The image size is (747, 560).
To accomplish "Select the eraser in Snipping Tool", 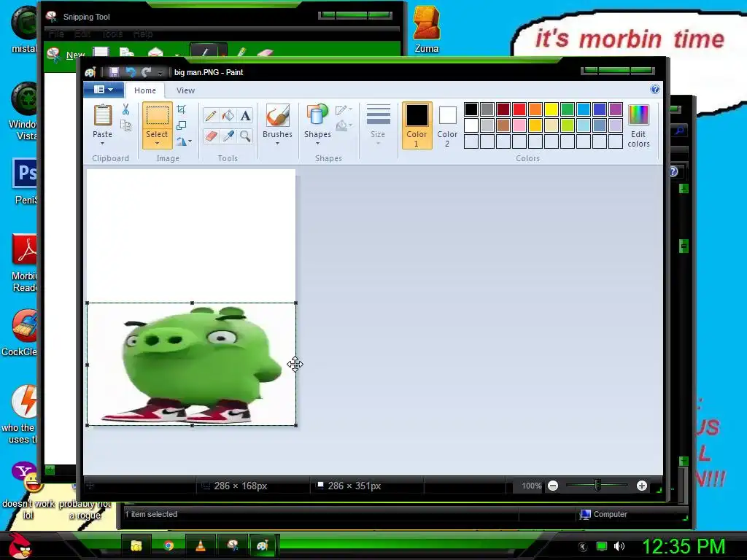I will coord(266,52).
